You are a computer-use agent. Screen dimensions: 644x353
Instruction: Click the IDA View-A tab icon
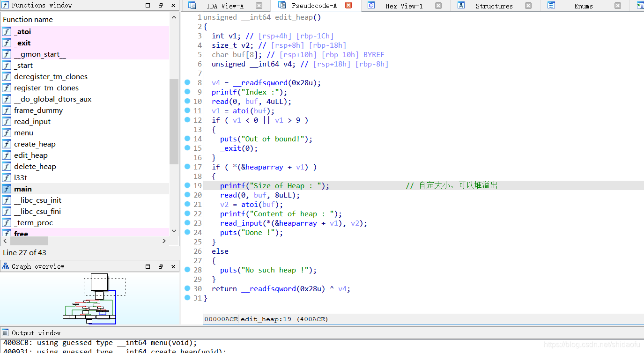(192, 6)
